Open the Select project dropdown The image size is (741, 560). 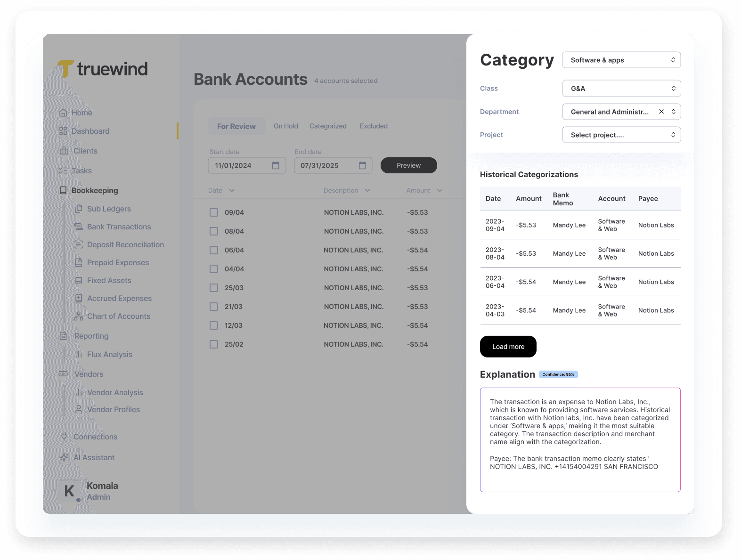click(x=621, y=135)
